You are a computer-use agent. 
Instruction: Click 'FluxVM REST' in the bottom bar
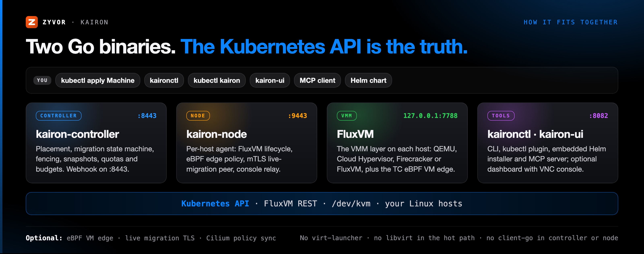290,204
